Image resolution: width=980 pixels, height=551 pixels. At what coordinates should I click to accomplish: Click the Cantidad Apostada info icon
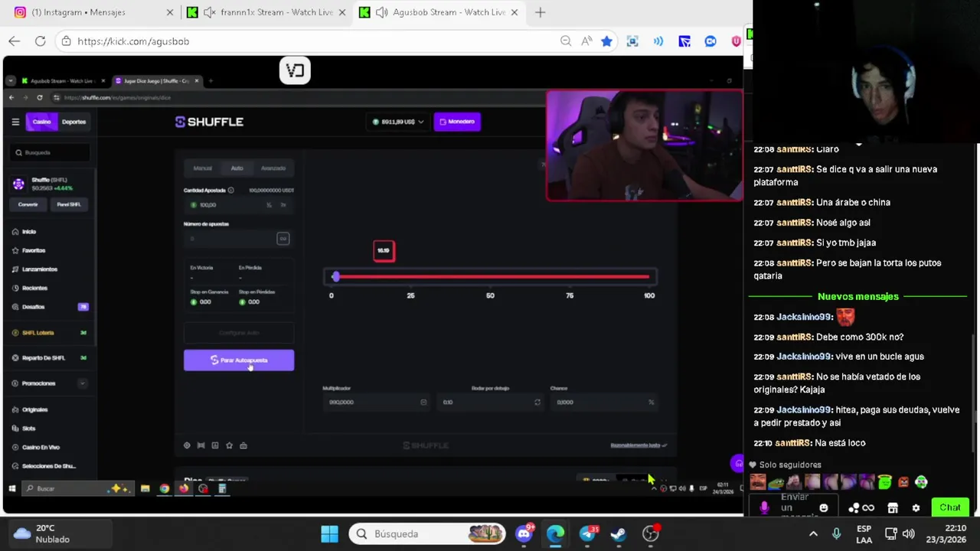[x=230, y=191]
